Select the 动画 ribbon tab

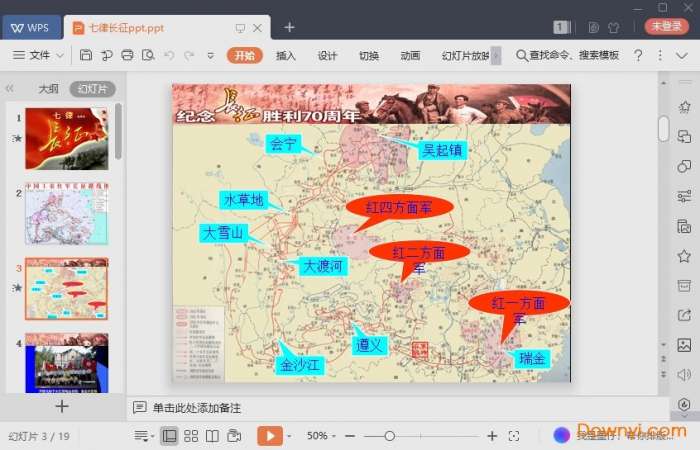click(410, 55)
